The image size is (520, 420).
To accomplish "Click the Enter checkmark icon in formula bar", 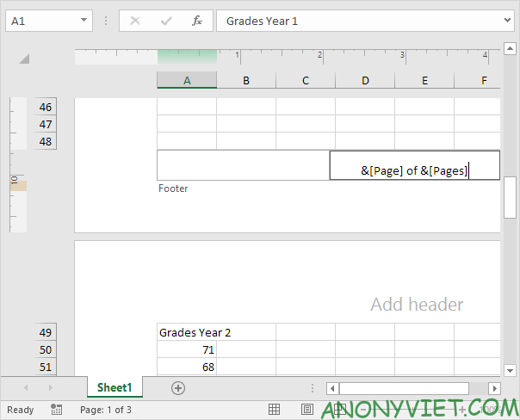I will pos(165,20).
